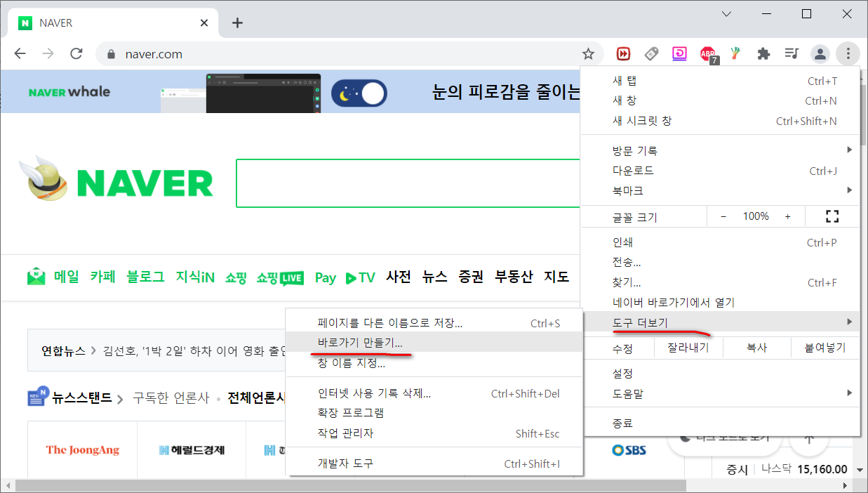Click the horizontal scrollbar at the bottom
Screen dimensions: 868x493
pyautogui.click(x=349, y=486)
